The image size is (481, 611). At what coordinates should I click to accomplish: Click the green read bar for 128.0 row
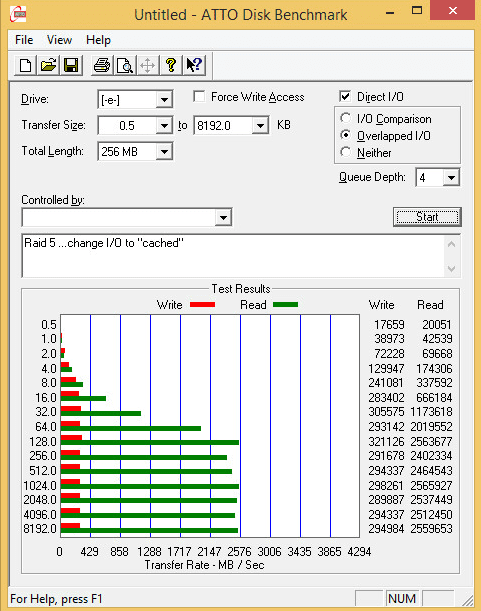pyautogui.click(x=150, y=443)
